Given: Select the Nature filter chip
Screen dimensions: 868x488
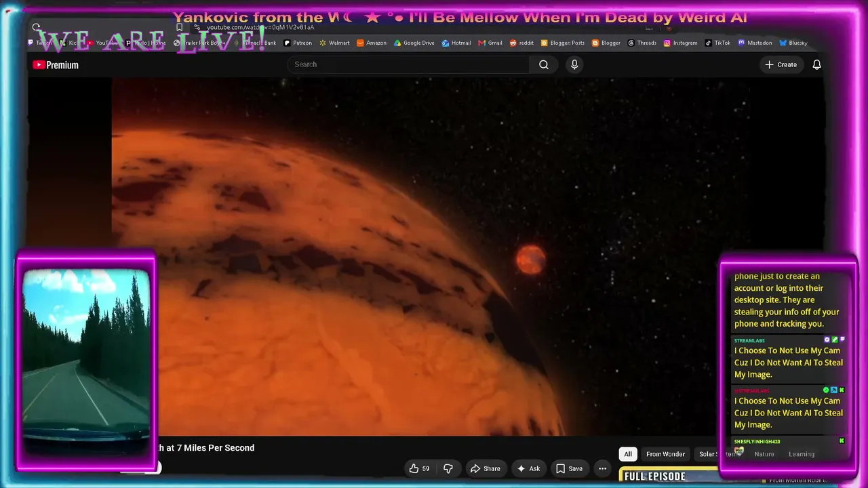Looking at the screenshot, I should click(764, 454).
